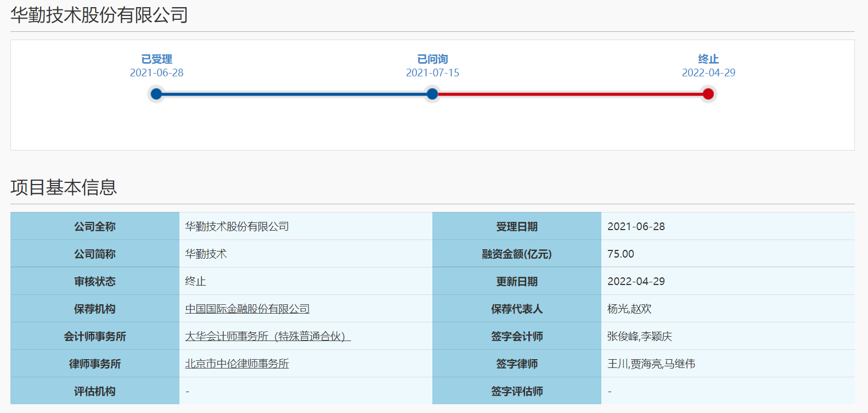The image size is (868, 413).
Task: Click the 审核状态 header cell
Action: [x=95, y=281]
